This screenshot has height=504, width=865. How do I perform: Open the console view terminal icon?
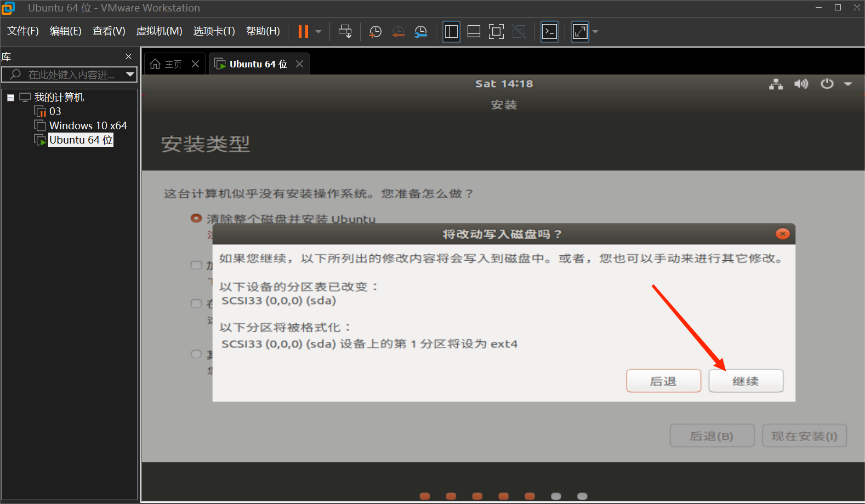pos(549,32)
